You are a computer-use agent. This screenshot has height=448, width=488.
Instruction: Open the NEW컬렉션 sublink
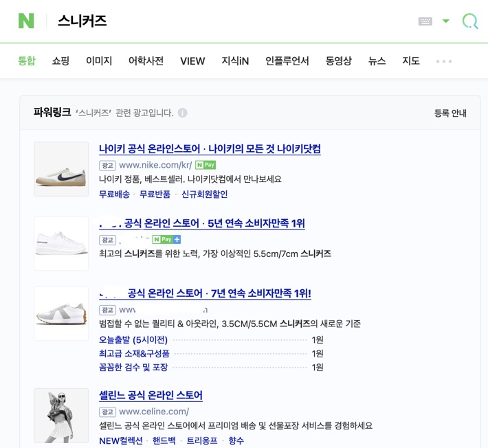(x=121, y=440)
